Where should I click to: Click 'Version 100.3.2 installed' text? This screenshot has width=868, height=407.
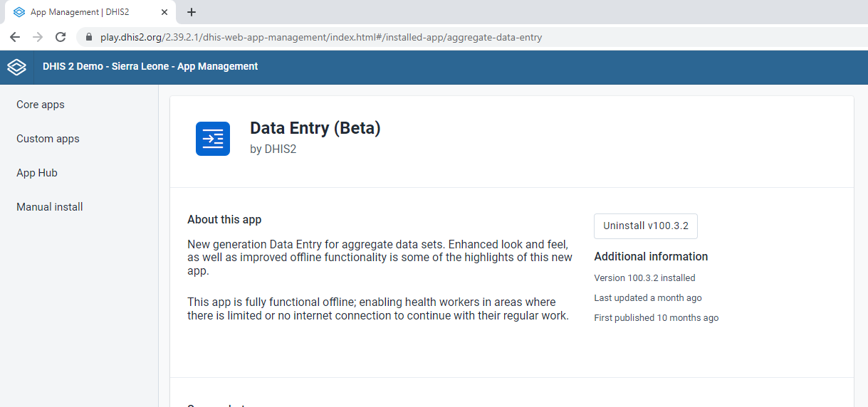click(x=644, y=278)
